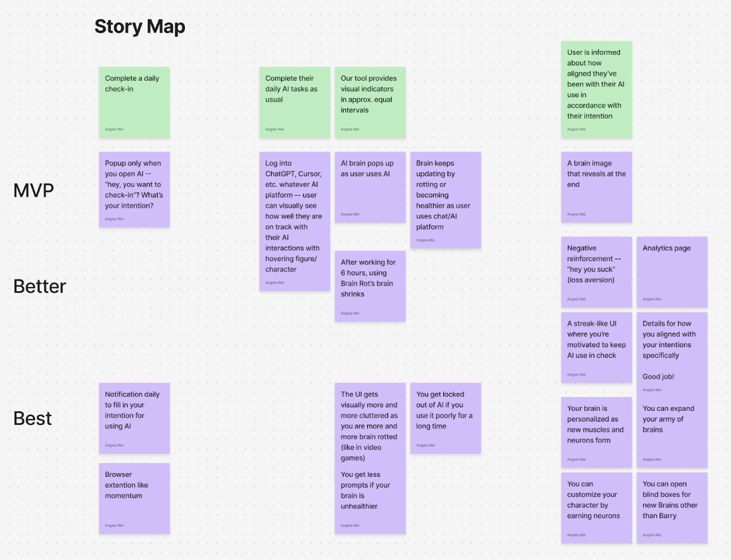Select the "Story Map" title text
Screen dimensions: 731x560
tap(140, 27)
